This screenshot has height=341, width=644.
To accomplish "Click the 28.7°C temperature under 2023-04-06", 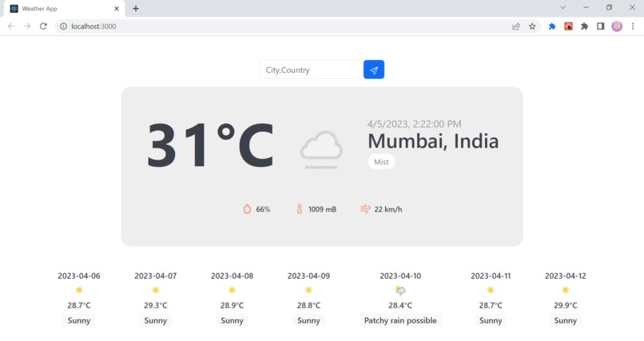I will click(79, 305).
